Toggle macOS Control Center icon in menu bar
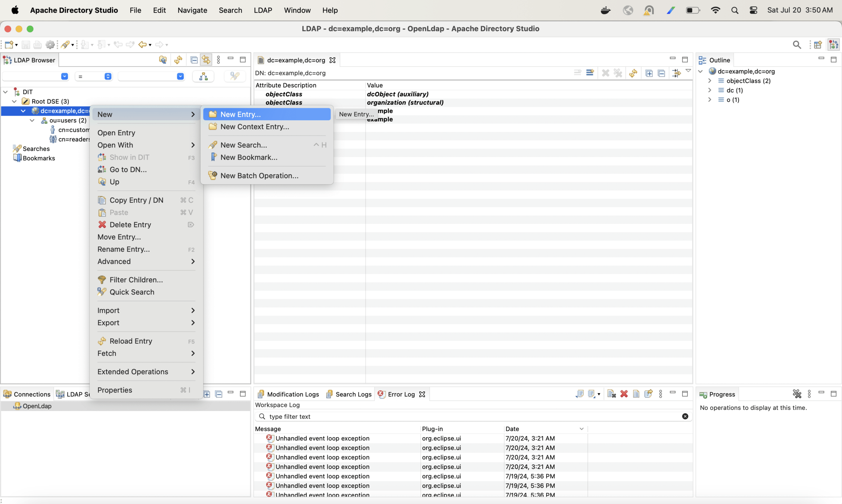 [x=753, y=10]
